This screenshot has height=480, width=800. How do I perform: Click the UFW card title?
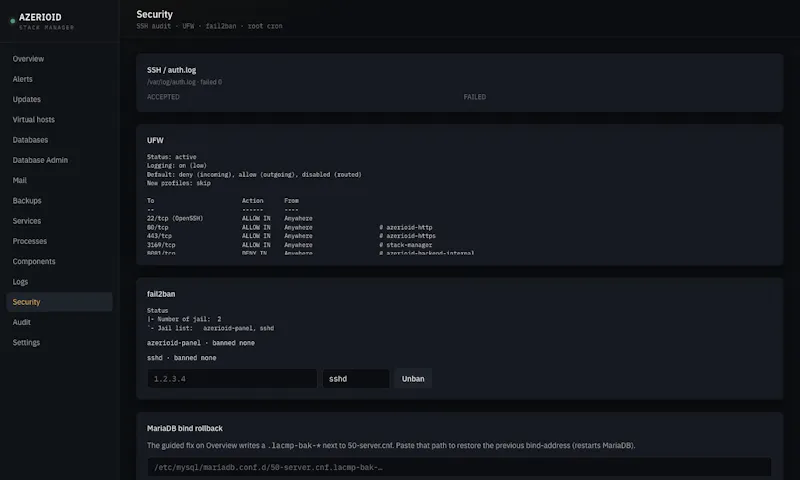coord(155,140)
